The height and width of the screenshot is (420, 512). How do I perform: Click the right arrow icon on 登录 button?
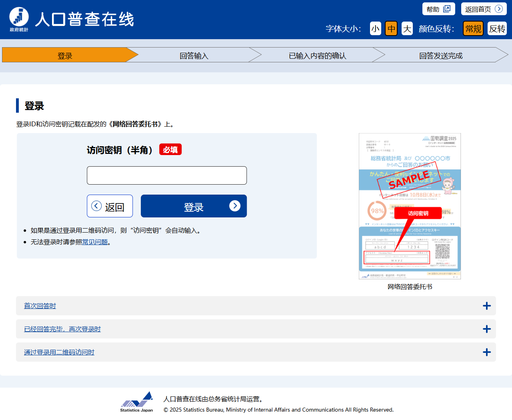235,206
